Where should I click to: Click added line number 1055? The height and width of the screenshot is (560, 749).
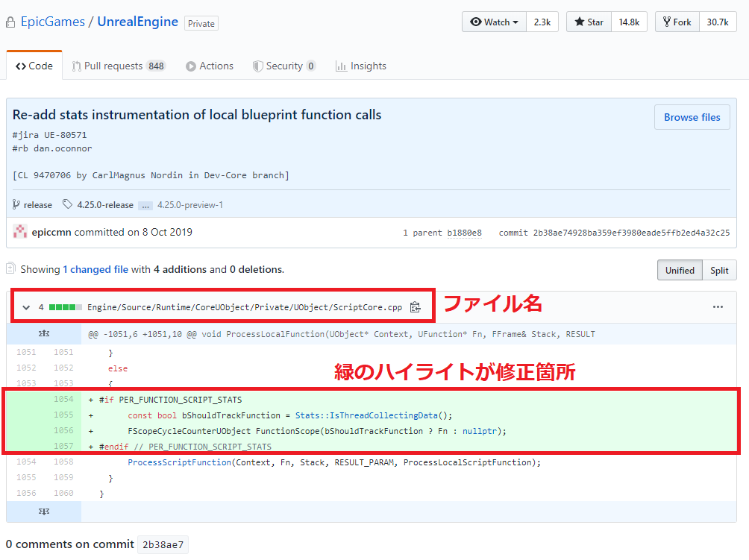pyautogui.click(x=63, y=415)
